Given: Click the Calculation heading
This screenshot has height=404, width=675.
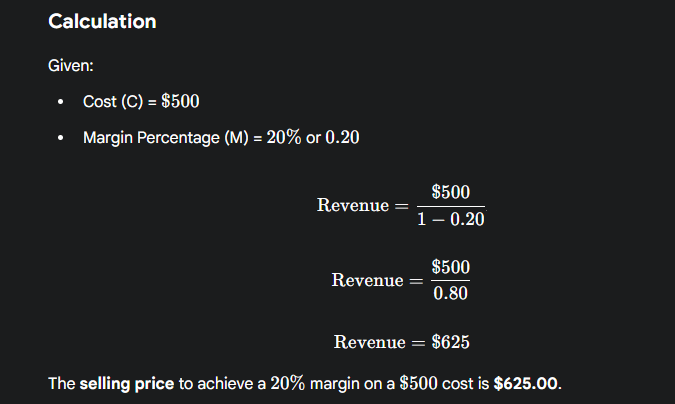Looking at the screenshot, I should [x=102, y=21].
